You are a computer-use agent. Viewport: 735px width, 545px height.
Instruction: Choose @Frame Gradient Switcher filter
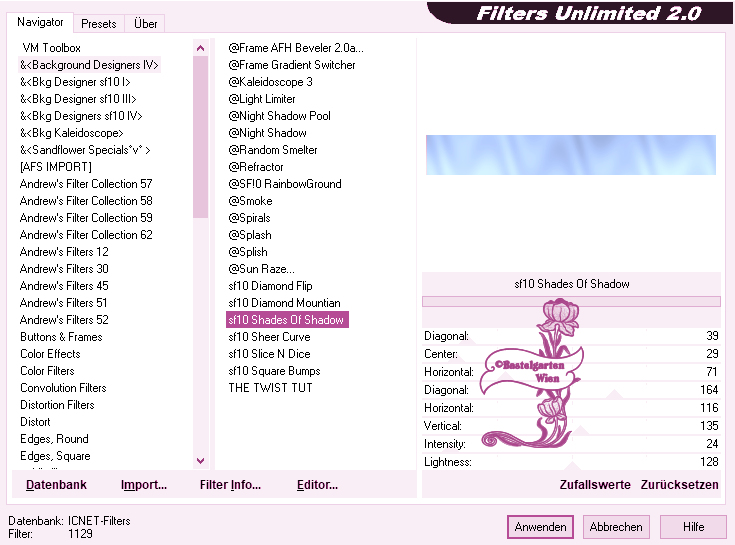(x=292, y=65)
